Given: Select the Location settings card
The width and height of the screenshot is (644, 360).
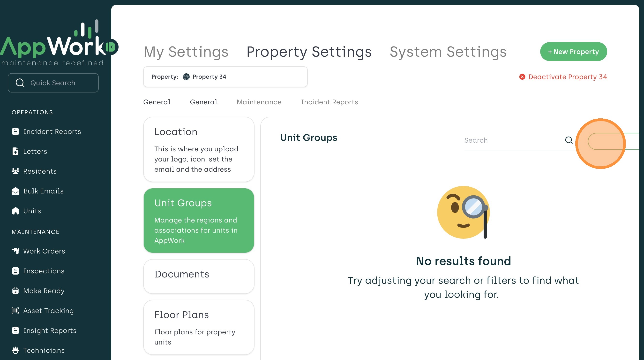Looking at the screenshot, I should (199, 149).
